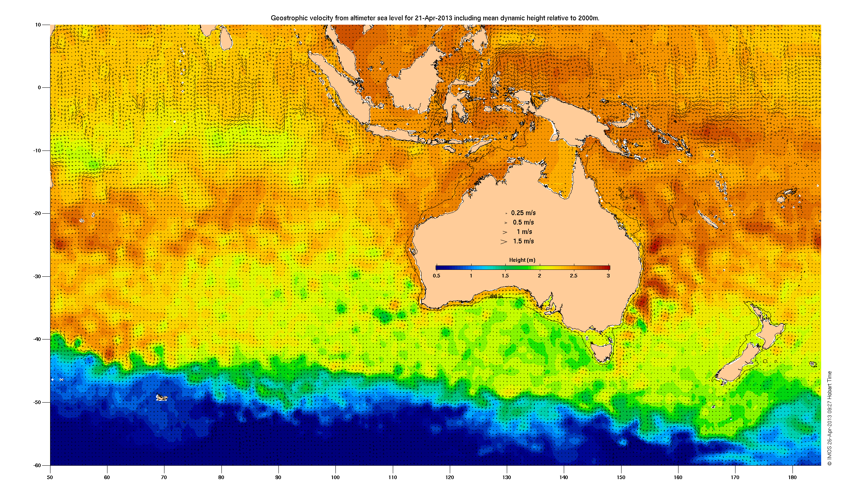Click the colorbar tick label 1
This screenshot has width=868, height=490.
point(471,276)
